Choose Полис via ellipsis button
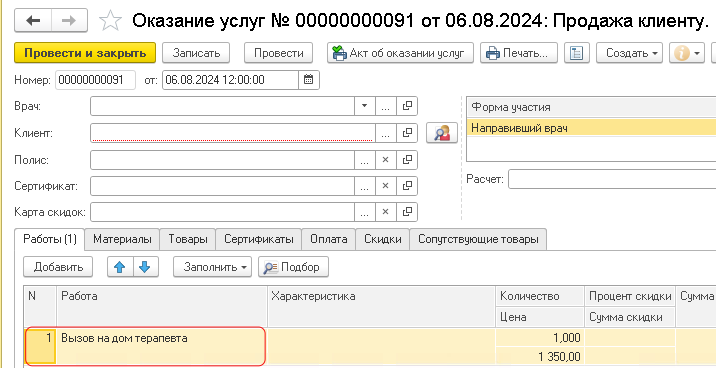716x368 pixels. tap(364, 160)
